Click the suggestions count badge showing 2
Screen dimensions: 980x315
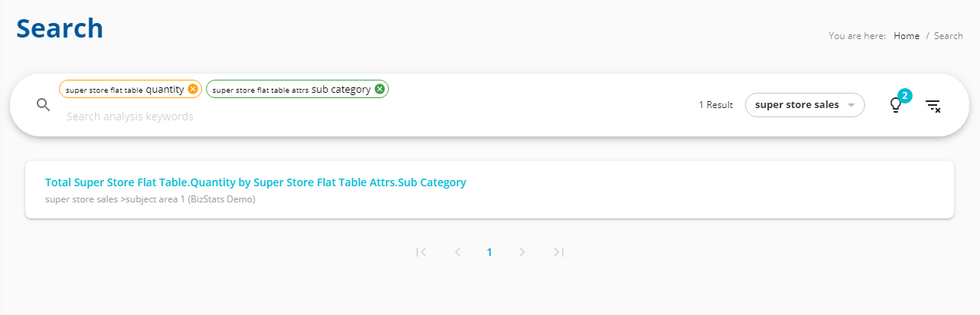coord(904,96)
